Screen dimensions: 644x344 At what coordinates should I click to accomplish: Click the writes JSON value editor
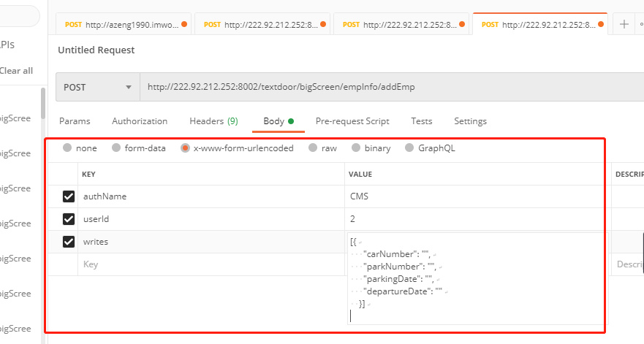(477, 279)
